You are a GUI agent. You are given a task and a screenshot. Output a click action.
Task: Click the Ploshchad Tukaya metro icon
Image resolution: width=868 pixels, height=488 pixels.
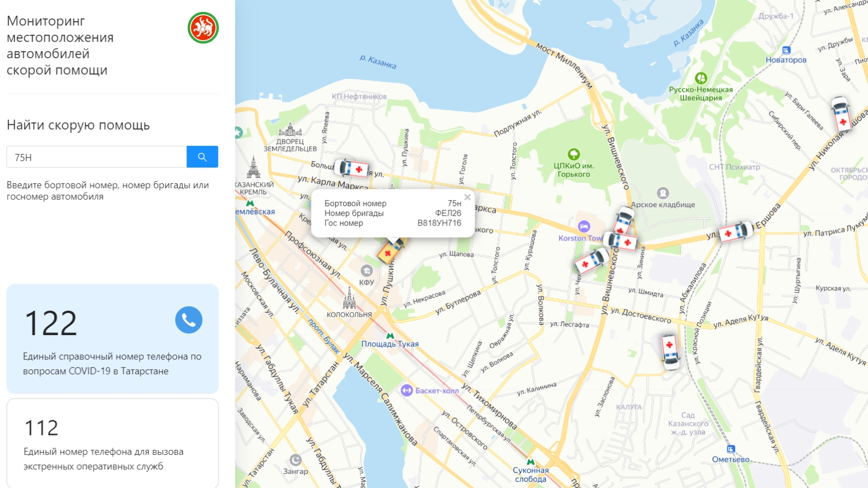(390, 336)
